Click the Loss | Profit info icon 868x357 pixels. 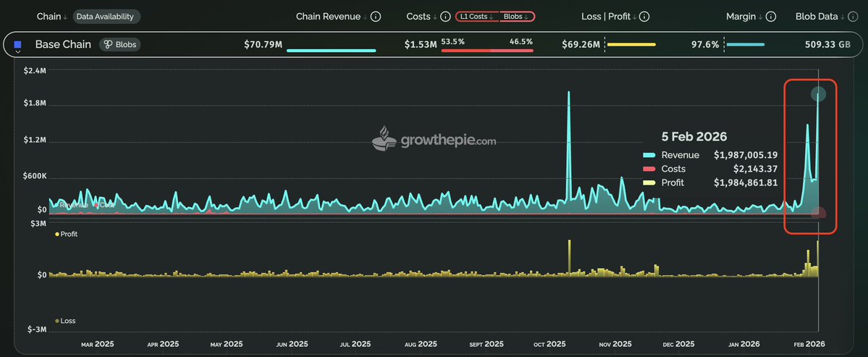(644, 17)
